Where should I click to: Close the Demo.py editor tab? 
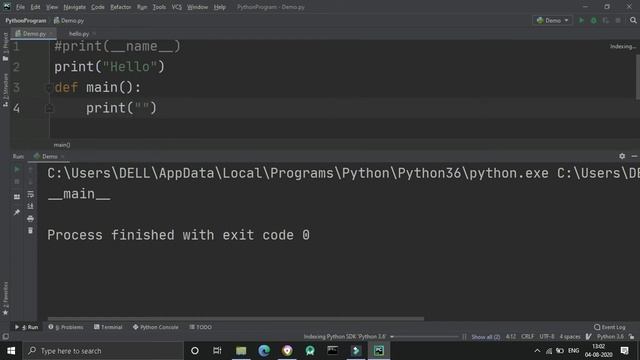tap(51, 33)
